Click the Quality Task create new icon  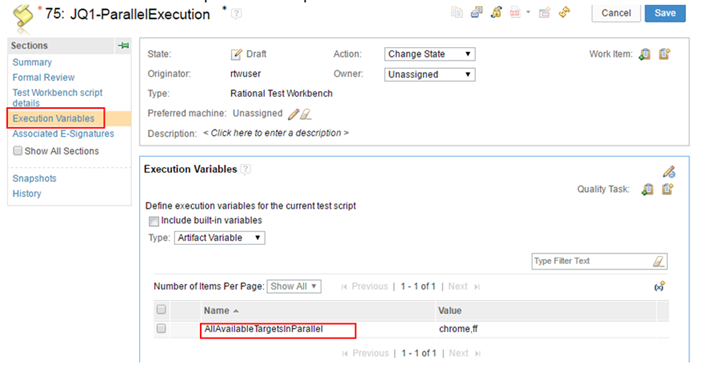tap(667, 189)
